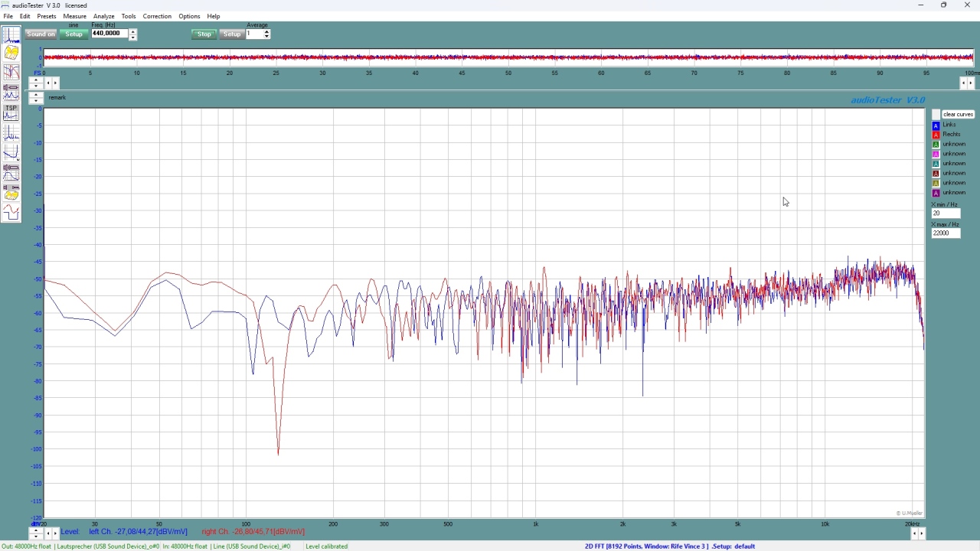Viewport: 980px width, 551px height.
Task: Open the analyzer Setup button next to Stop
Action: tap(232, 34)
